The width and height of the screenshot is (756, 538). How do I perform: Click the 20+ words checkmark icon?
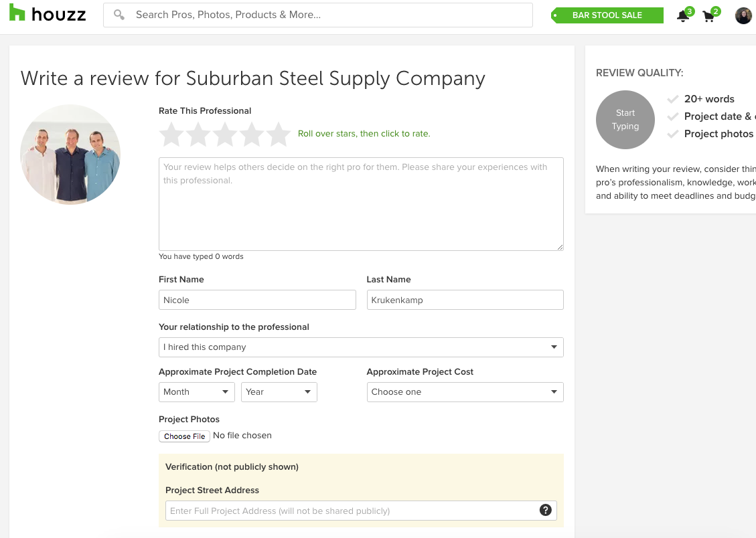click(x=672, y=99)
